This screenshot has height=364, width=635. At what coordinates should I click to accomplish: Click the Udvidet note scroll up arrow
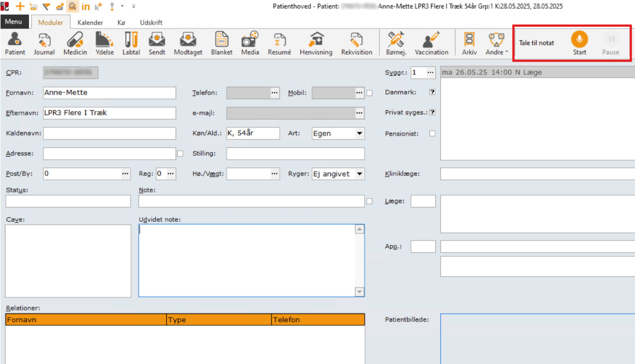359,230
